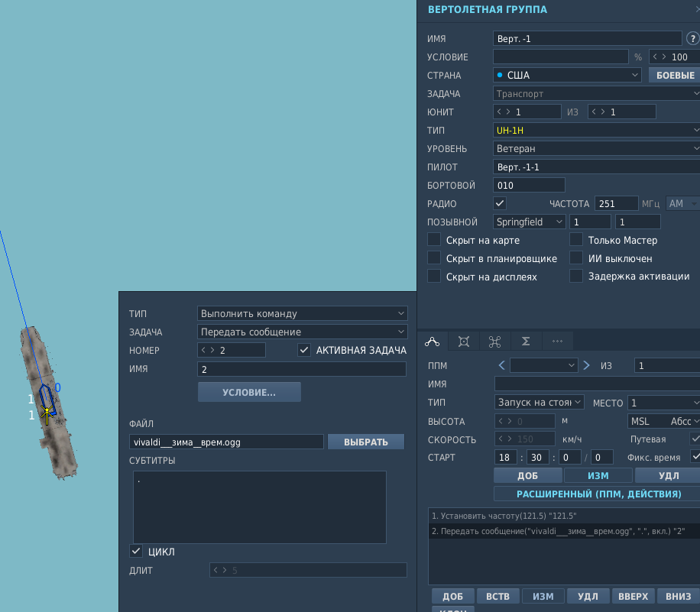Uncheck the ЦИКЛ loop checkbox
Viewport: 700px width, 612px height.
point(136,552)
